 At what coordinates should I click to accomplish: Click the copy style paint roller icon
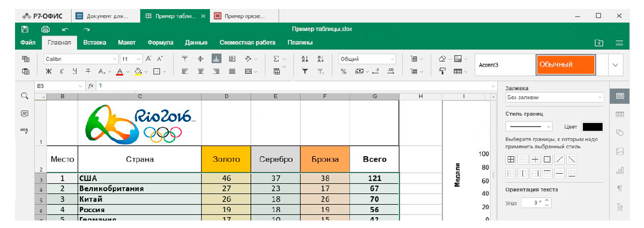pos(443,71)
